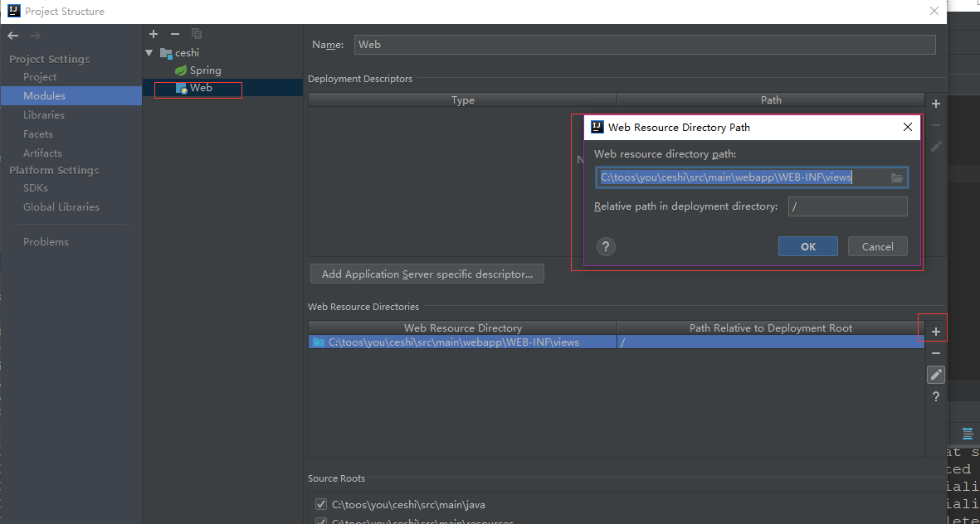Open Project settings section
This screenshot has height=524, width=980.
tap(40, 77)
